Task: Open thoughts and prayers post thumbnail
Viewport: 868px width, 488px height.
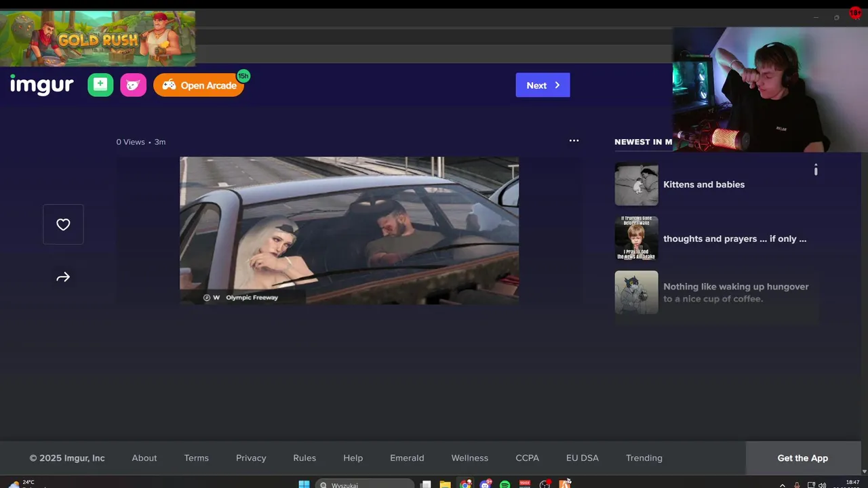Action: 636,239
